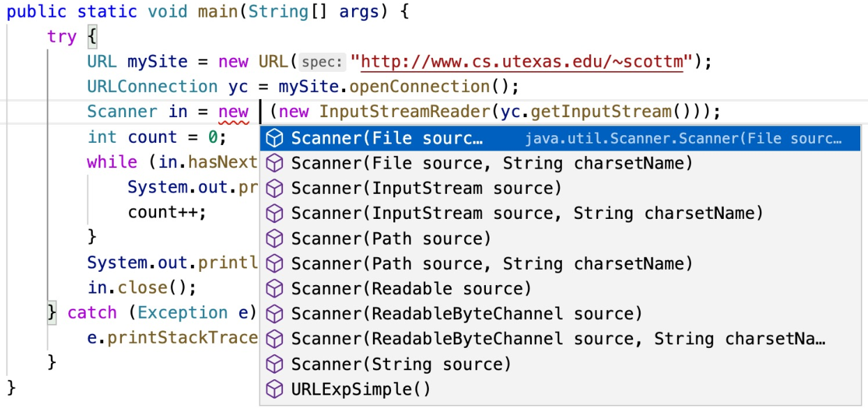Click the 'spec:' parameter hint
This screenshot has width=868, height=412.
(323, 62)
